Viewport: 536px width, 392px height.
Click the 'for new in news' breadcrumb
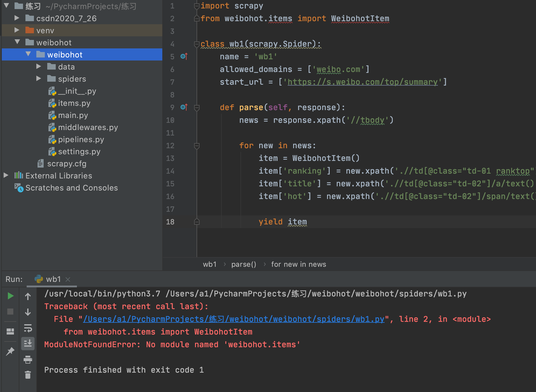[x=298, y=264]
